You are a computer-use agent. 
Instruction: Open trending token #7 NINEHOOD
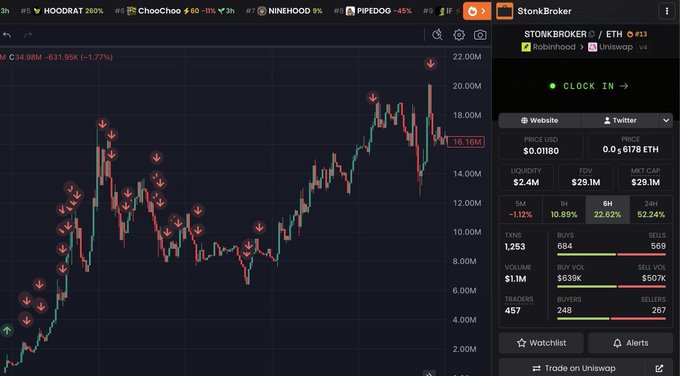coord(284,11)
